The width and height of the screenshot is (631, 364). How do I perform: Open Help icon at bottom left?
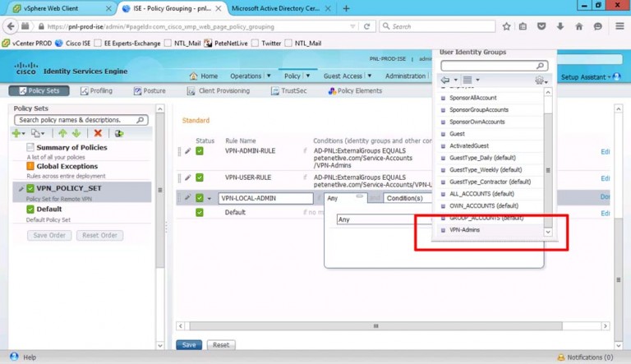coord(15,357)
